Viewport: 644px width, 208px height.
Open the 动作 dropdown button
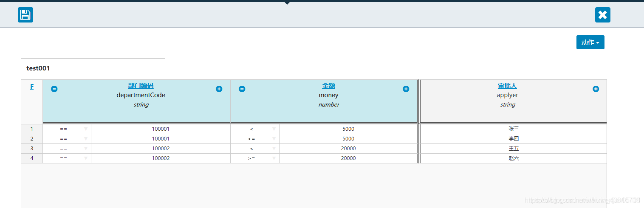click(590, 42)
